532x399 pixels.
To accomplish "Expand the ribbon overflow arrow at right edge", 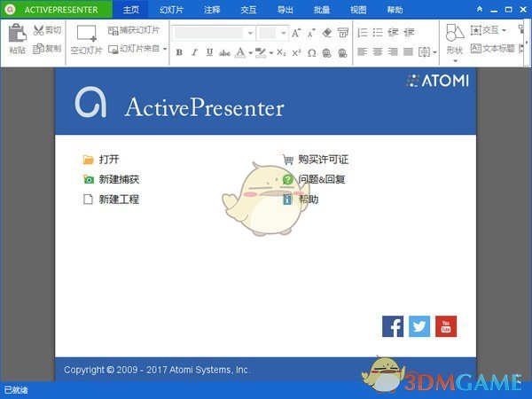I will click(x=527, y=43).
